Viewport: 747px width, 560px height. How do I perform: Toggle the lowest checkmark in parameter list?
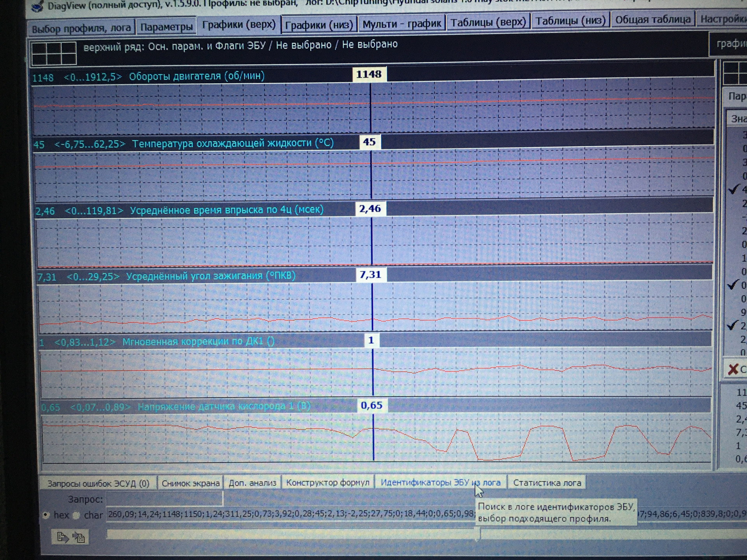click(733, 325)
